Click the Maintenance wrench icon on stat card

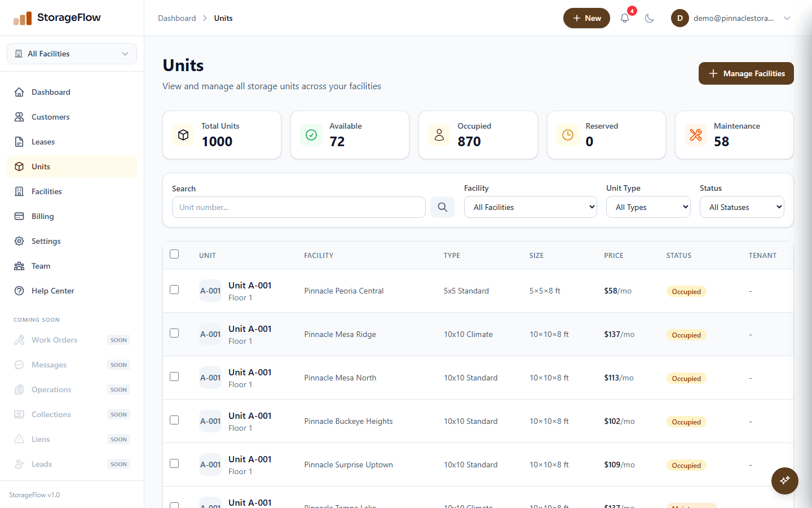pos(695,135)
